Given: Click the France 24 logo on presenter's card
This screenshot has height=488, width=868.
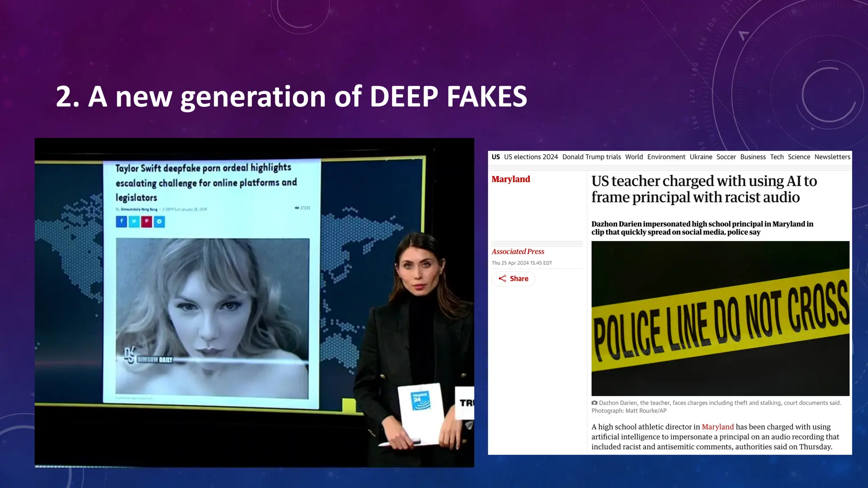Looking at the screenshot, I should point(421,400).
